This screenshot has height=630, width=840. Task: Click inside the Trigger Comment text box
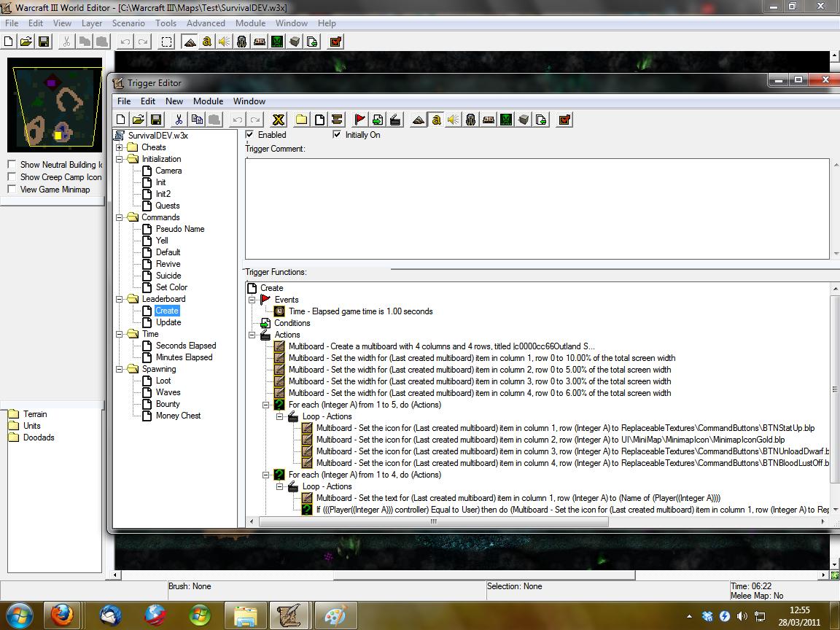coord(537,209)
